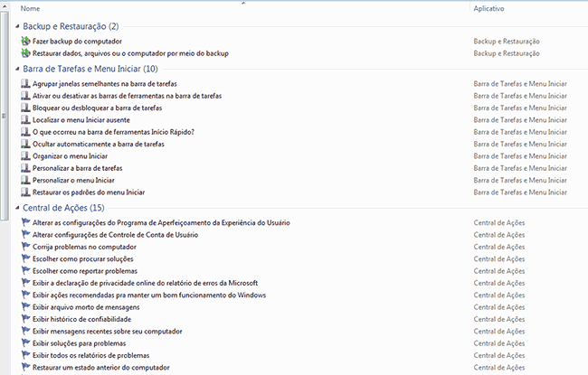Select Exibir mensagens recentes sobre seu computador
The height and width of the screenshot is (375, 588).
pos(108,331)
